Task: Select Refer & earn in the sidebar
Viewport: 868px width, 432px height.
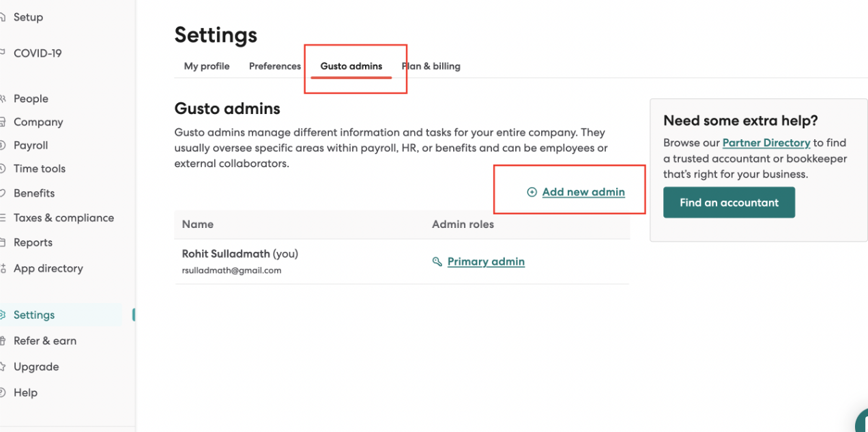Action: point(45,341)
